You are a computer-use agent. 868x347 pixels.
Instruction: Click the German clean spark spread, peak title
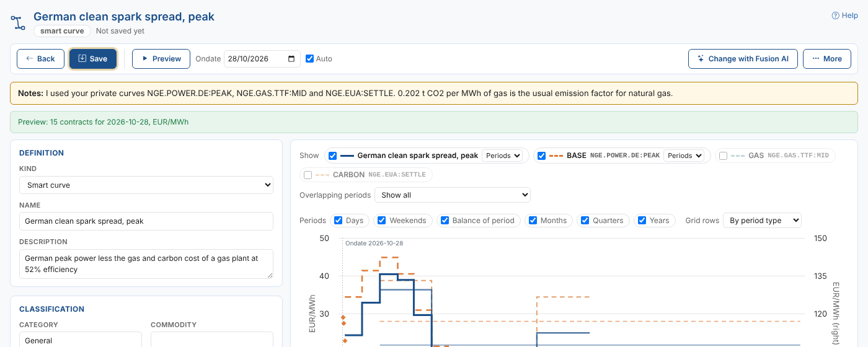tap(124, 17)
